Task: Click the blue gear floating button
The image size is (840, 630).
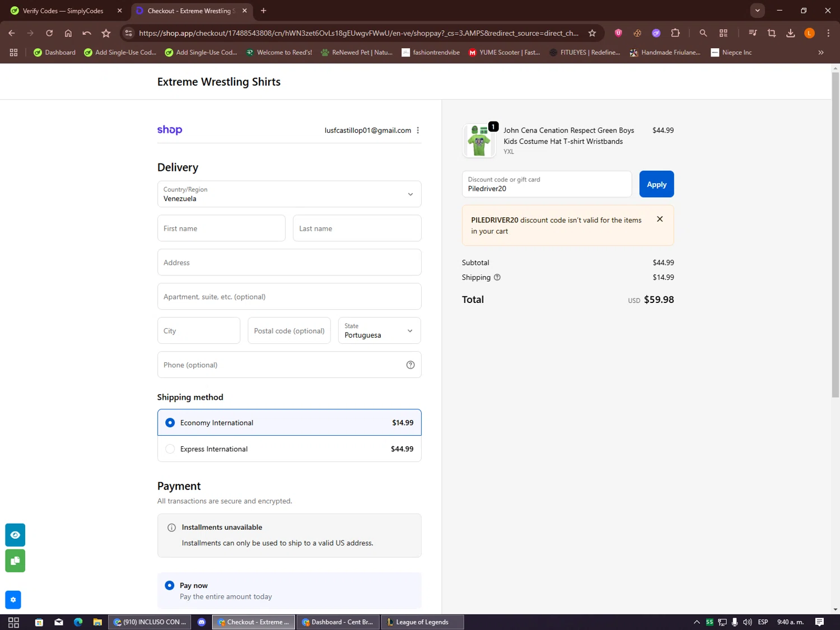Action: tap(13, 600)
